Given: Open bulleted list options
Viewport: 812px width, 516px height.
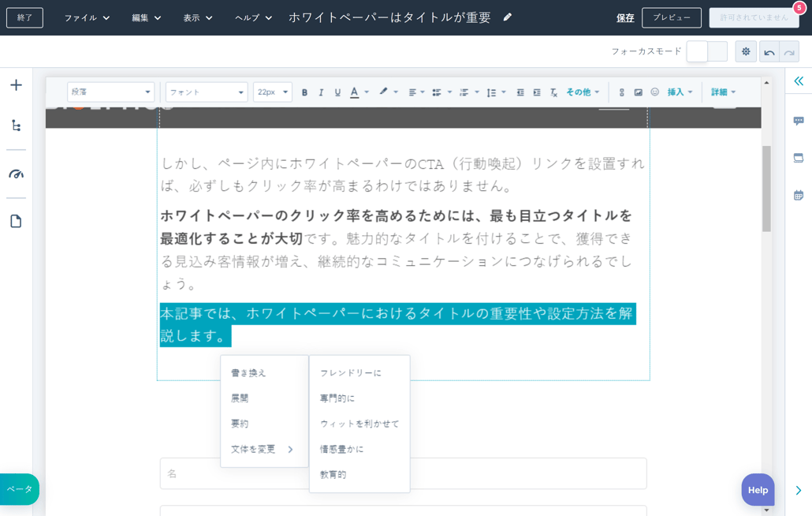Looking at the screenshot, I should point(441,92).
